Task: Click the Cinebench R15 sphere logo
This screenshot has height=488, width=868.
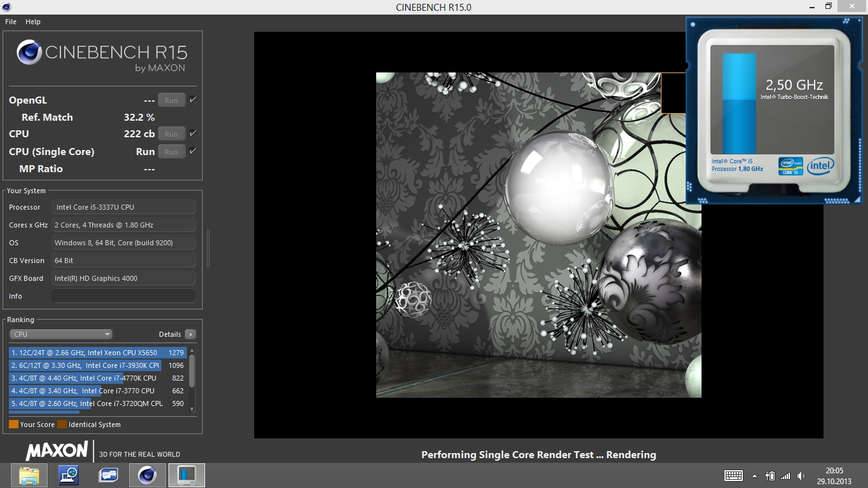Action: [29, 53]
